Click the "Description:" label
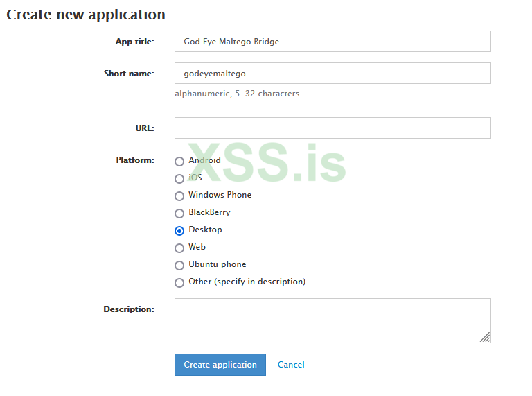 [x=129, y=309]
